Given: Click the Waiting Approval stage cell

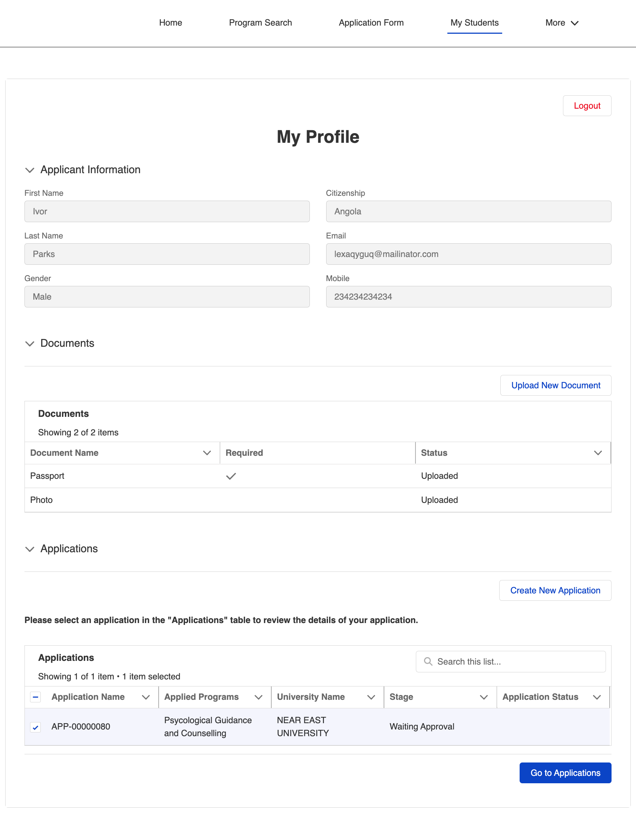Looking at the screenshot, I should point(422,726).
